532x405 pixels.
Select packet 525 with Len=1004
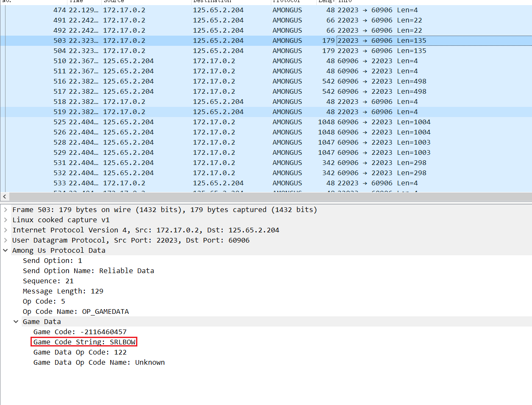[x=266, y=122]
